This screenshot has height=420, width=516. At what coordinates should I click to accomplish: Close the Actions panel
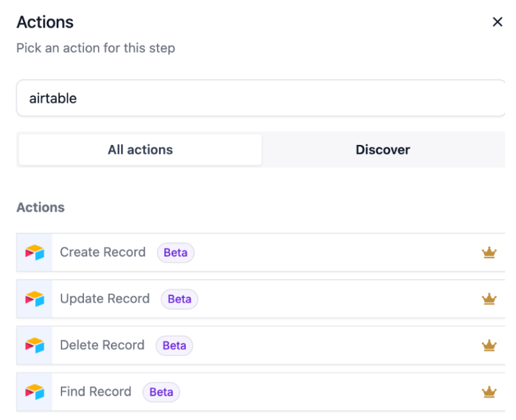(x=497, y=22)
